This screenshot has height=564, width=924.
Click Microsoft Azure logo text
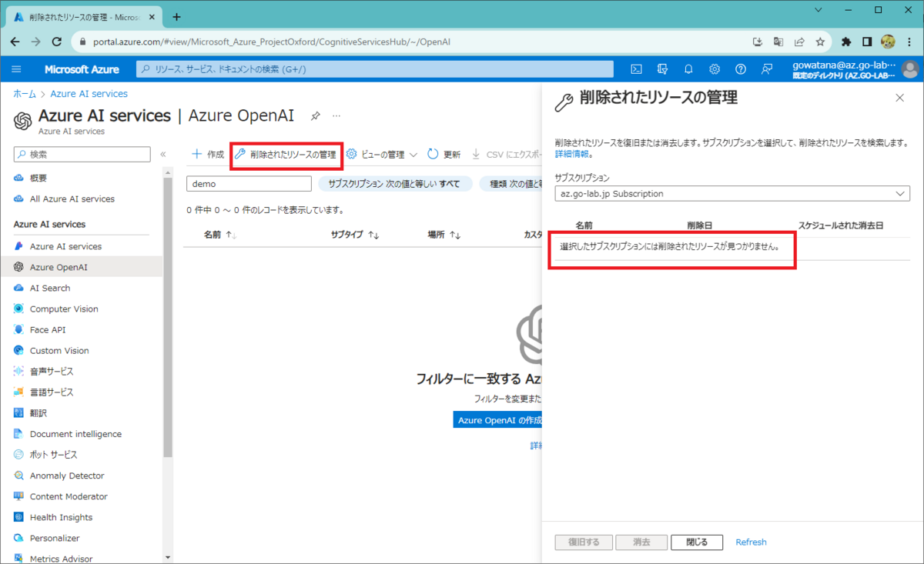click(82, 69)
